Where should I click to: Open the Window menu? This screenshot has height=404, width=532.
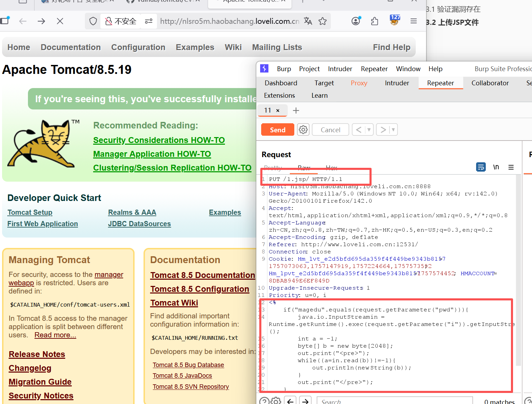[x=408, y=69]
